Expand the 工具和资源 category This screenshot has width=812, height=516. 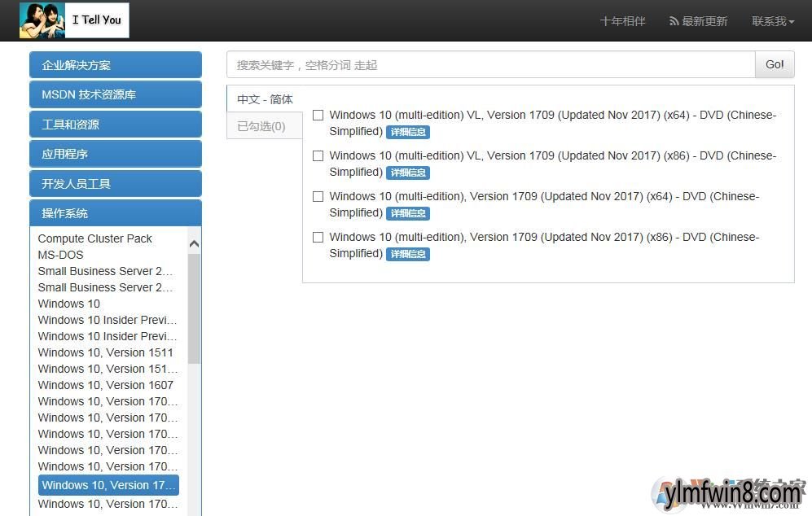116,125
